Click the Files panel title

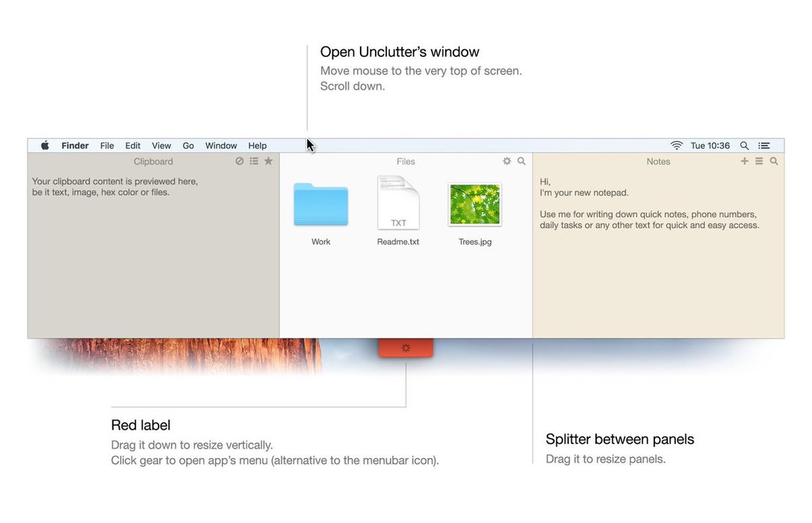(x=406, y=161)
